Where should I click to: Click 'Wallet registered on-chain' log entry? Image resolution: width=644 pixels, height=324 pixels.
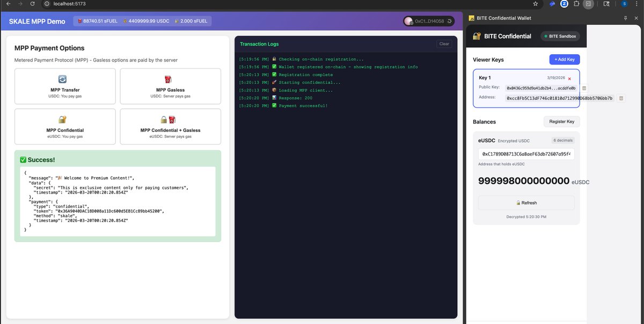(328, 67)
